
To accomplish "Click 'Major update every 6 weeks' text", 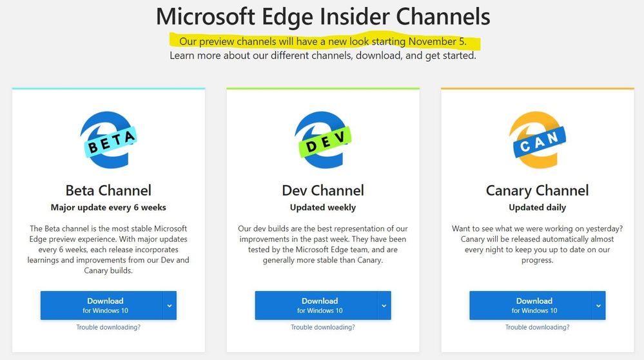I will [108, 208].
